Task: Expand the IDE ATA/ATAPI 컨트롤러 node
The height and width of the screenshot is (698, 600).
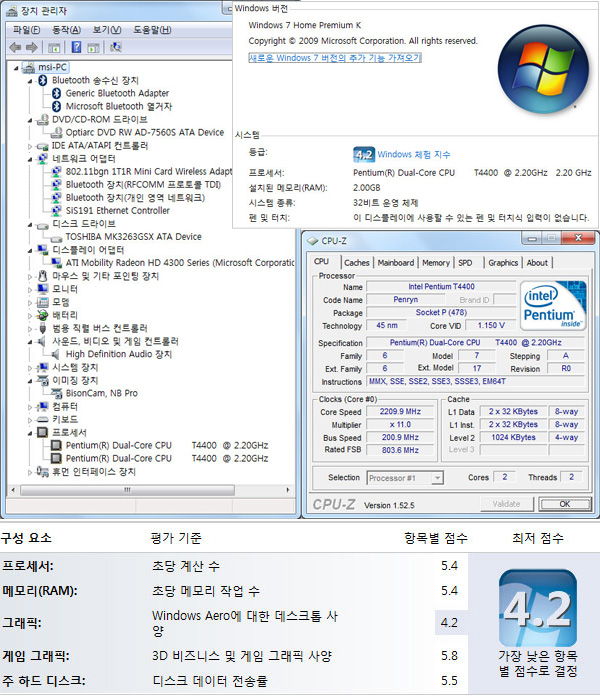Action: click(x=30, y=146)
